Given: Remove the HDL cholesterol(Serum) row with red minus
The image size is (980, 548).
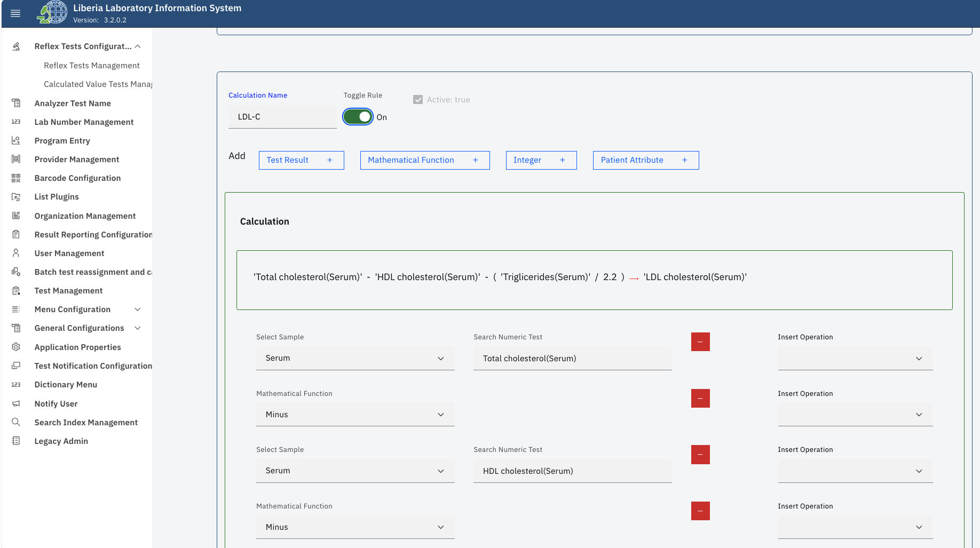Looking at the screenshot, I should pyautogui.click(x=700, y=455).
